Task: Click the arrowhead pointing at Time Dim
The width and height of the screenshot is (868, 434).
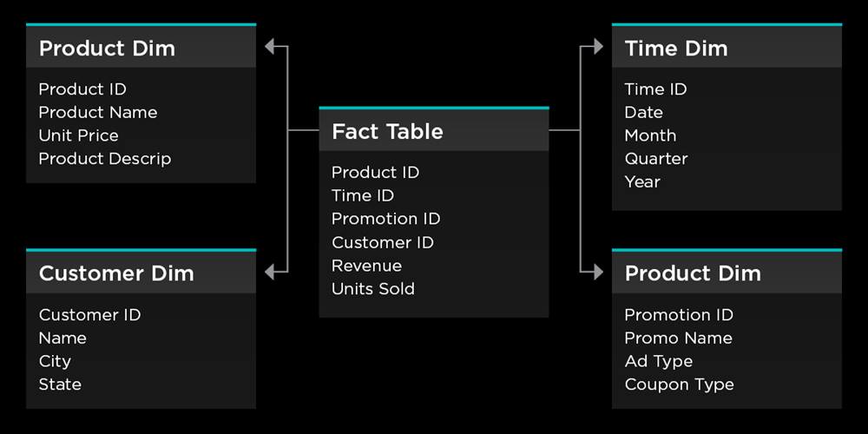Action: [595, 47]
